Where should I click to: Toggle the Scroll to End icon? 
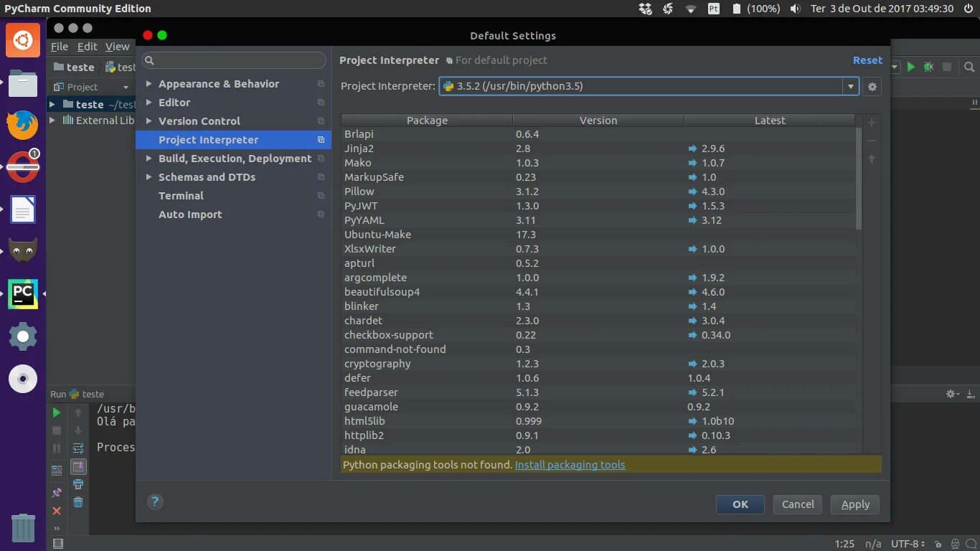point(78,466)
